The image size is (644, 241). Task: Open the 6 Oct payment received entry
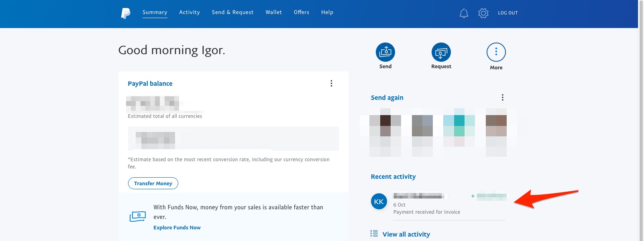(438, 204)
